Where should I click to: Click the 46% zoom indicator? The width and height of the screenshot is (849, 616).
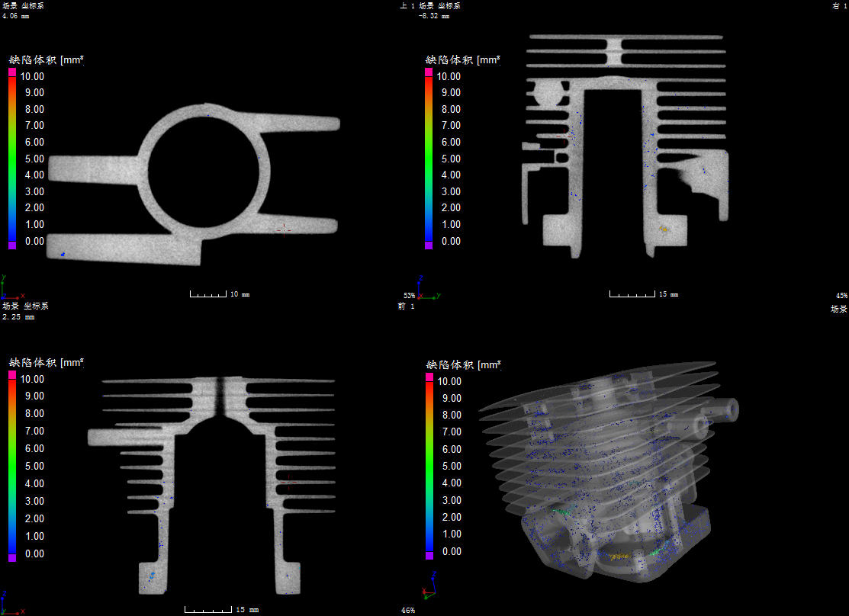tap(408, 610)
